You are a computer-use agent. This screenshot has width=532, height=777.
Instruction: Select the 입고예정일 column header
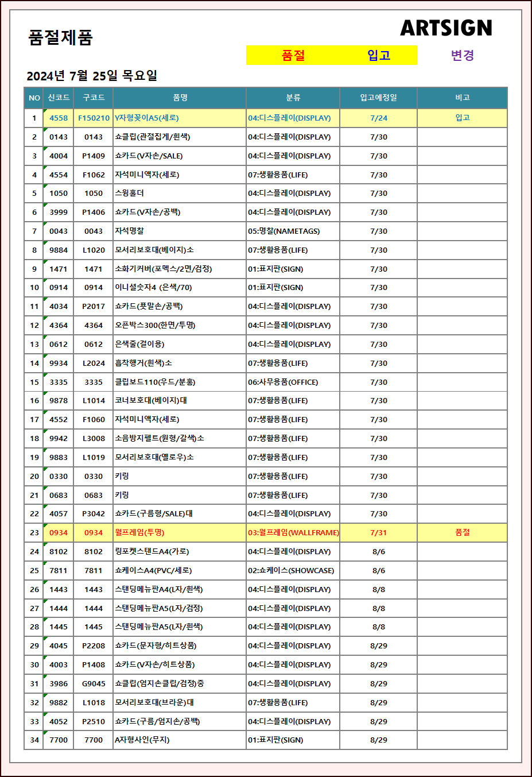click(x=378, y=98)
